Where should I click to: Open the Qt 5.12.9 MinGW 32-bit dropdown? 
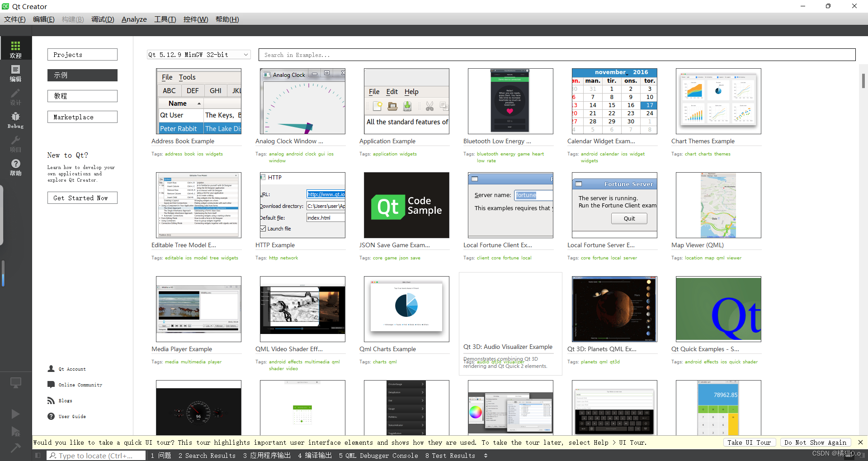tap(198, 55)
